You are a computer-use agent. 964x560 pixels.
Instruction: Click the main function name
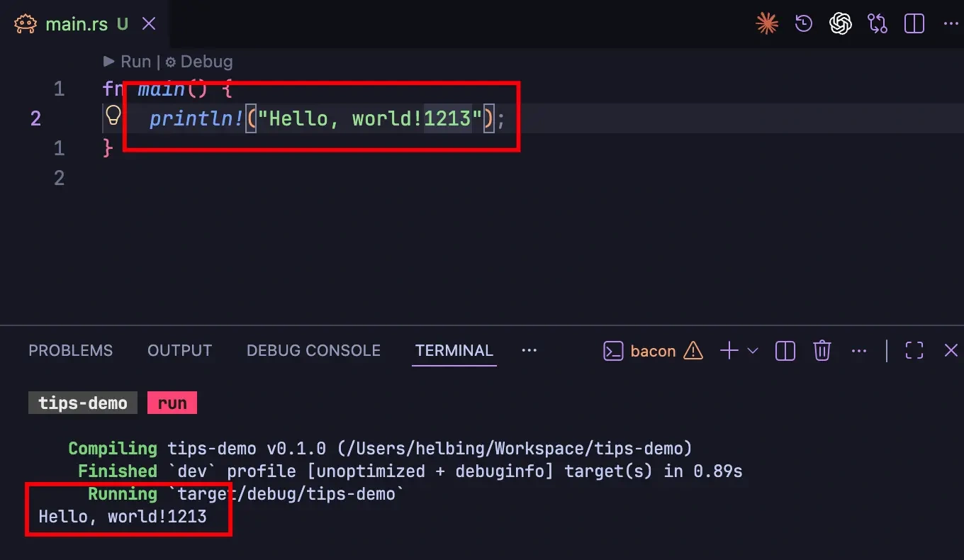point(162,89)
